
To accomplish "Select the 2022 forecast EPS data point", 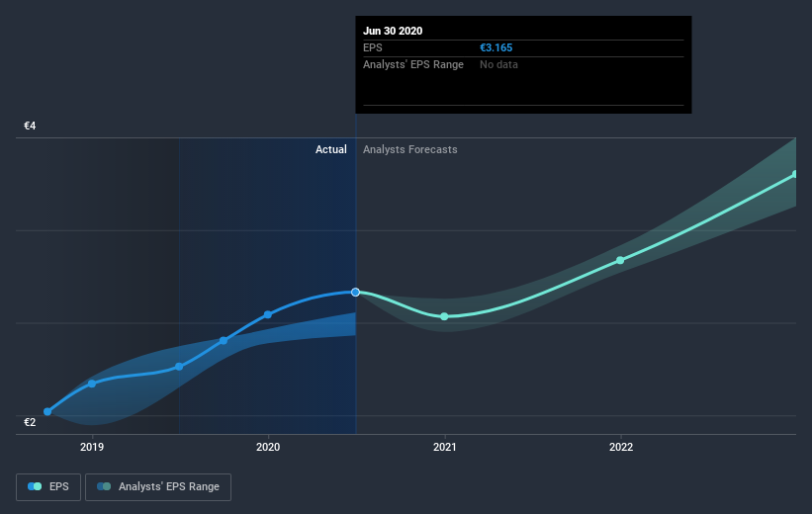I will (620, 260).
